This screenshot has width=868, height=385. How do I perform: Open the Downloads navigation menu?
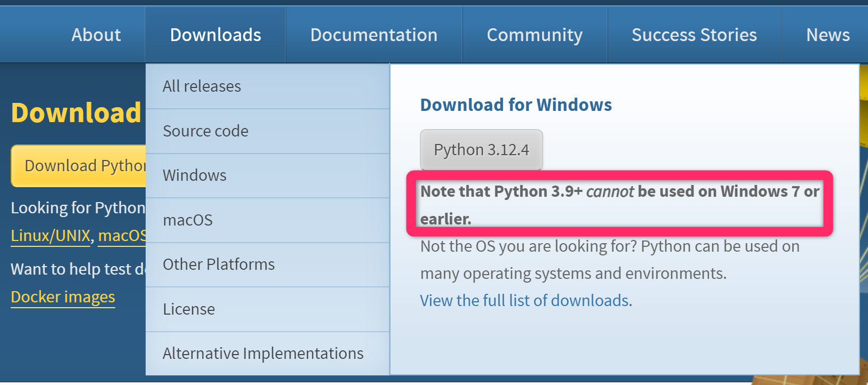click(216, 35)
